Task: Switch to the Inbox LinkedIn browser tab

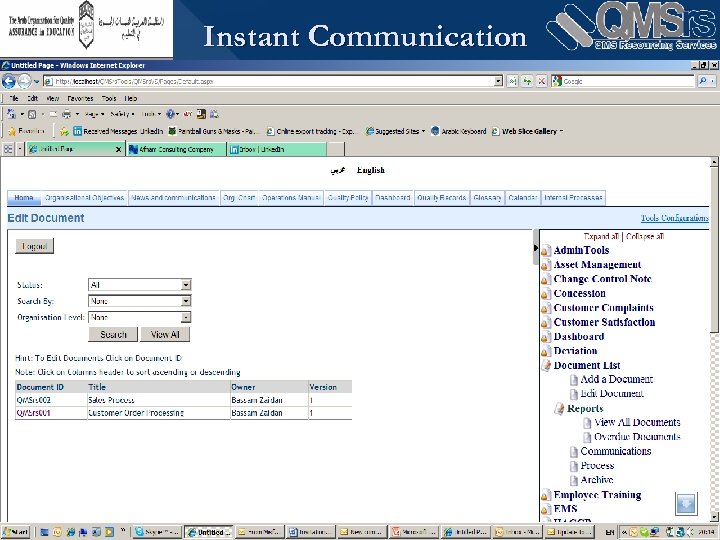Action: point(277,149)
